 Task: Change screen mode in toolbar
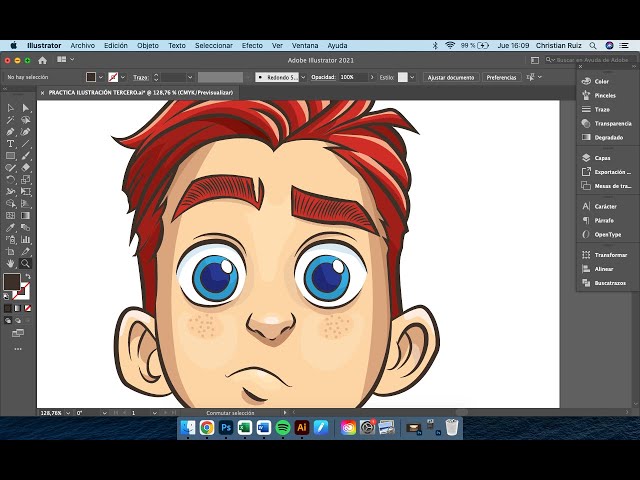pyautogui.click(x=18, y=333)
